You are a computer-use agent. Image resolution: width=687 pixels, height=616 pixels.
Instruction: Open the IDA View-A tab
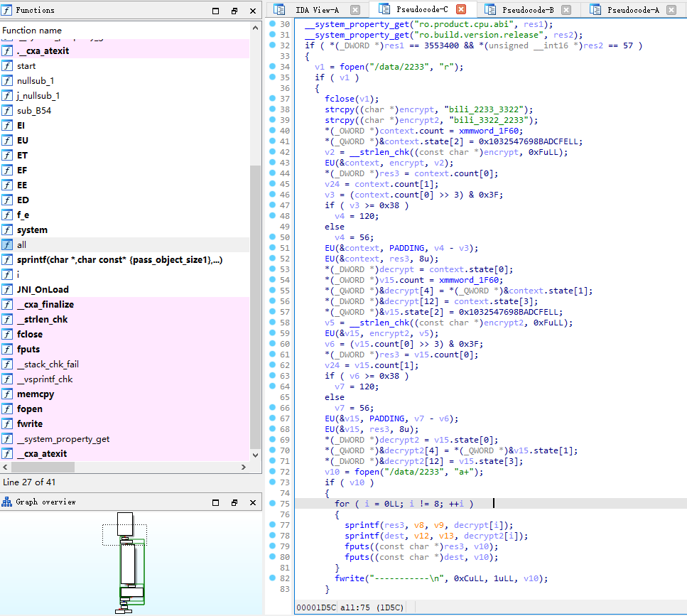coord(316,10)
